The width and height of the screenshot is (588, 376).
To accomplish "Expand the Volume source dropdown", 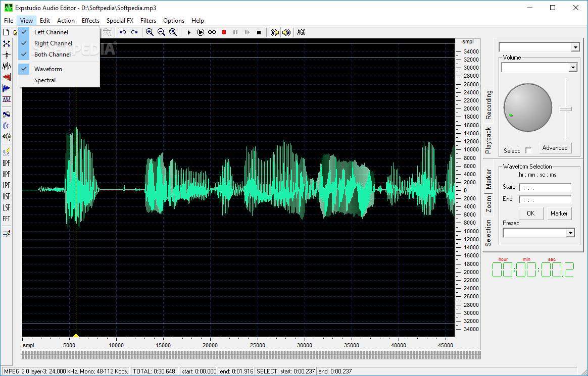I will (573, 68).
